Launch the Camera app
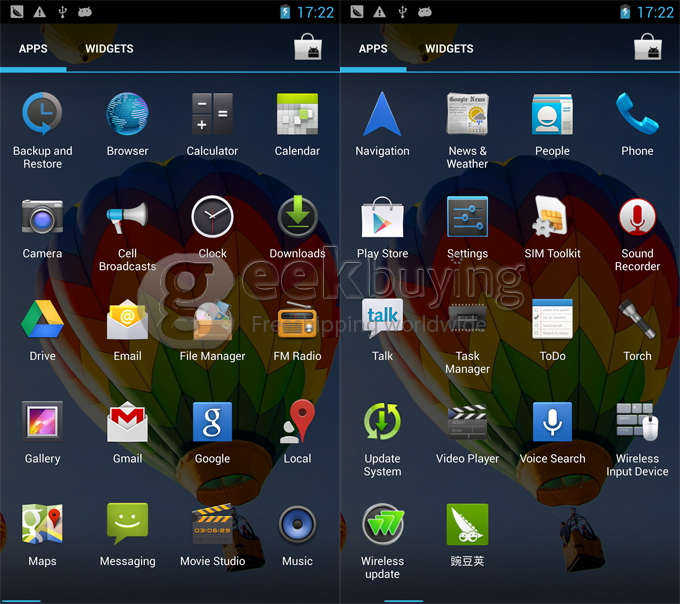 [42, 216]
